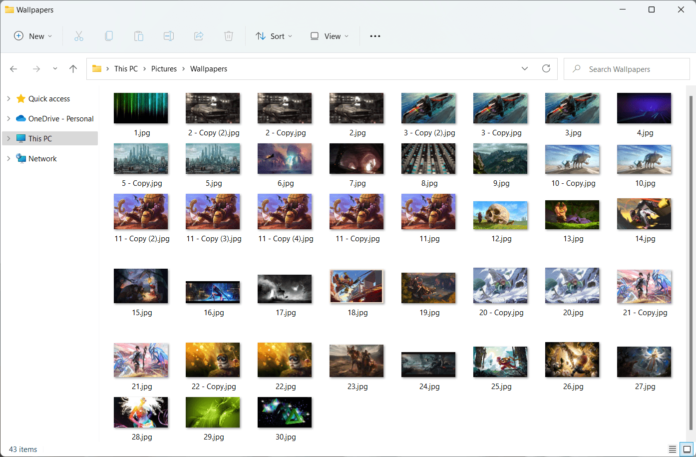The image size is (696, 457).
Task: Go up one folder level arrow
Action: click(x=73, y=69)
